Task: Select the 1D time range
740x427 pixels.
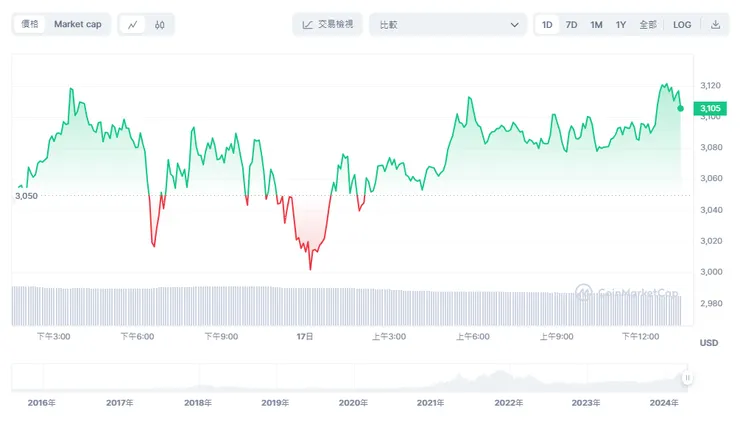Action: tap(547, 24)
